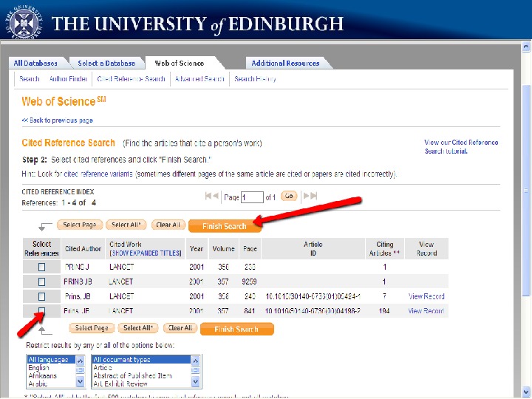532x399 pixels.
Task: Click the University of Edinburgh crest logo
Action: click(x=24, y=23)
